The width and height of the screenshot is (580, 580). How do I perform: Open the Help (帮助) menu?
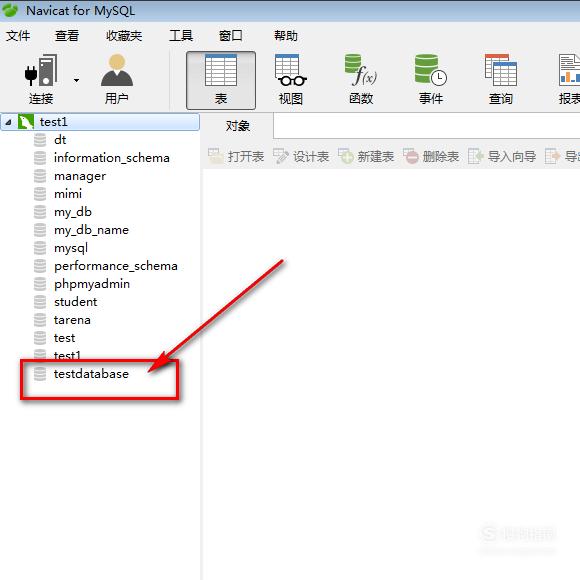click(286, 36)
